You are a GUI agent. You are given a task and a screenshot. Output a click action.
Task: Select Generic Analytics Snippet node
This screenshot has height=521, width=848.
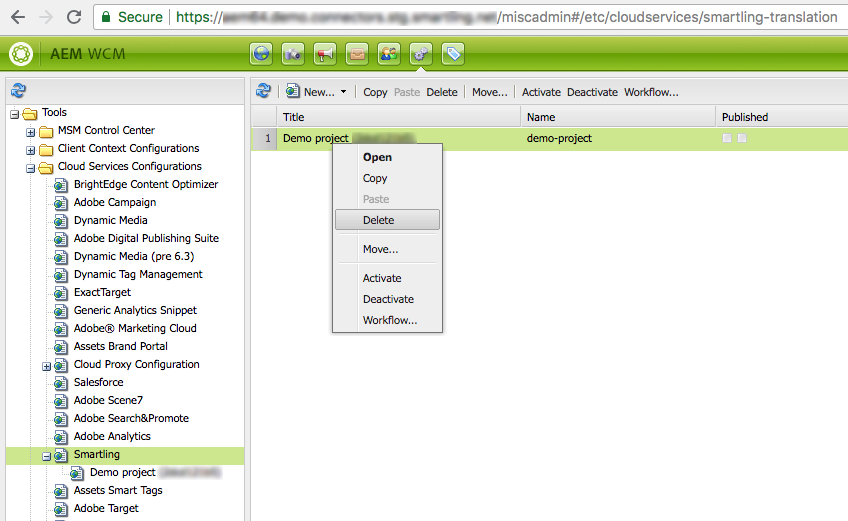pos(135,311)
